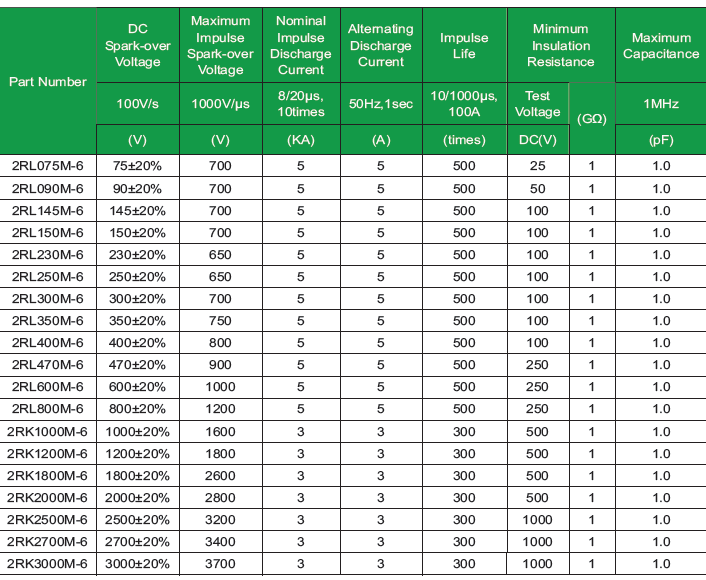The height and width of the screenshot is (580, 706).
Task: Select the 8/20µs, 10times cell
Action: [x=301, y=104]
